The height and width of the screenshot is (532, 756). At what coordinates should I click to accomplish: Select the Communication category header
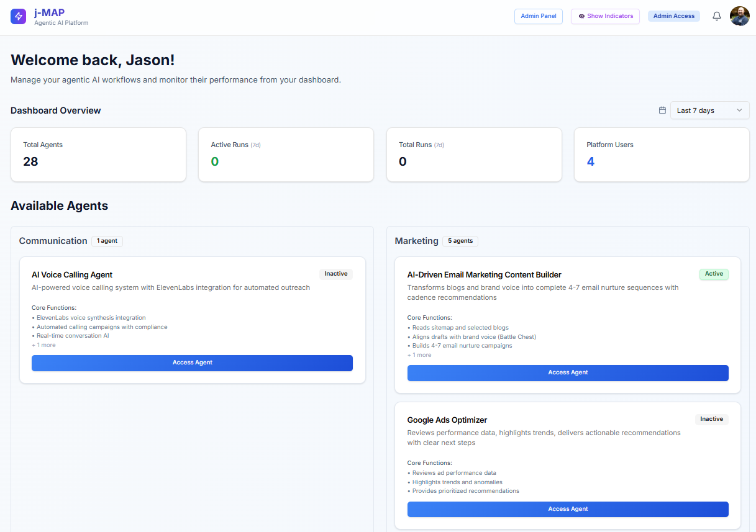click(53, 241)
